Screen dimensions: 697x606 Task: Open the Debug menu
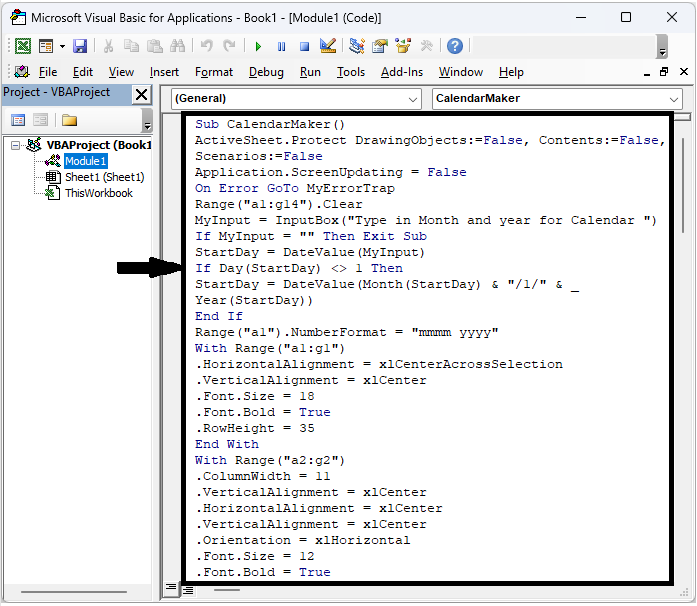coord(266,72)
